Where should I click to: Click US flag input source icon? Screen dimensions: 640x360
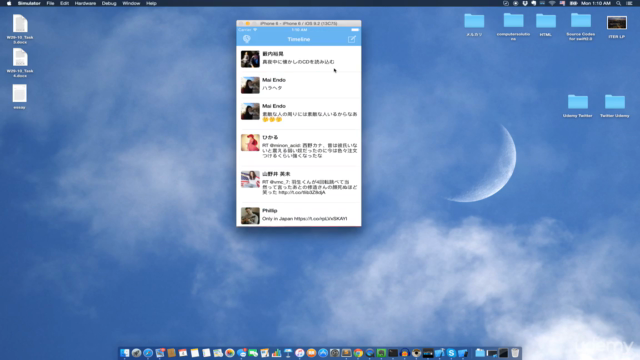pos(562,3)
